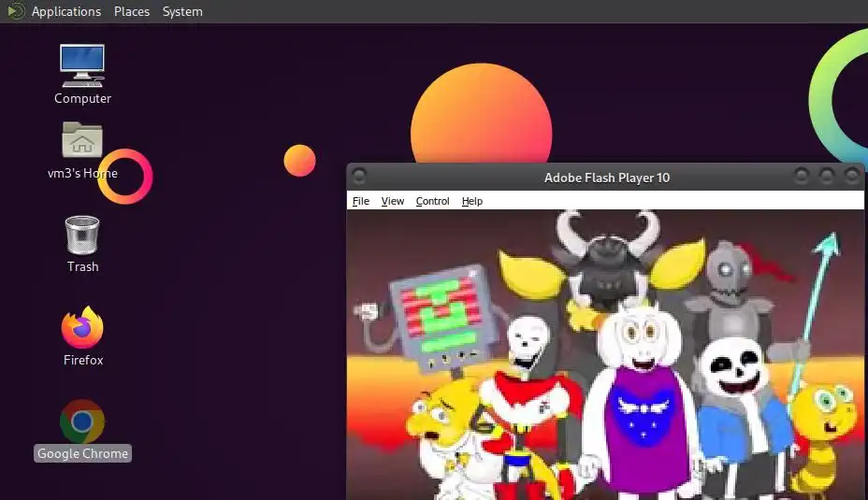Click the Computer icon label text
The width and height of the screenshot is (868, 500).
[82, 98]
